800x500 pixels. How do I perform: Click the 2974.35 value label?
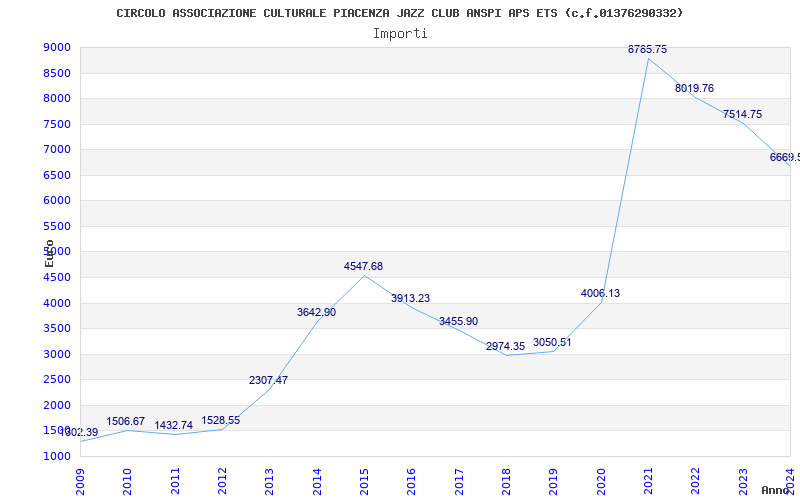(505, 347)
